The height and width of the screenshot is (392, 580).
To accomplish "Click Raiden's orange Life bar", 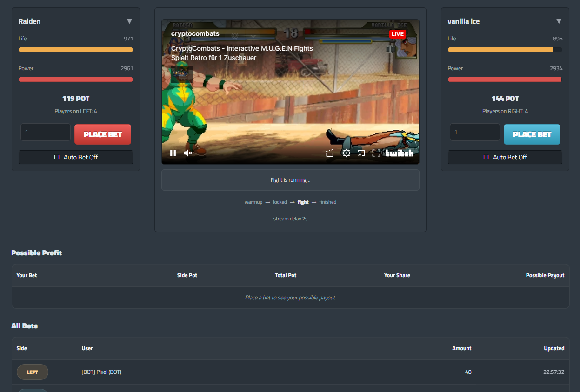I will [76, 50].
